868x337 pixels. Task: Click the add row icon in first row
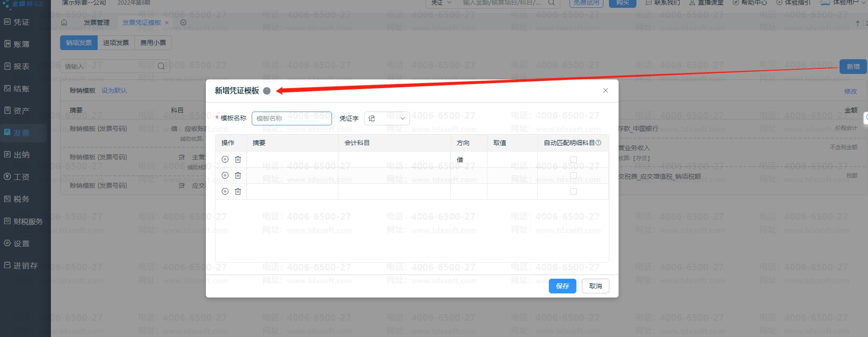225,159
